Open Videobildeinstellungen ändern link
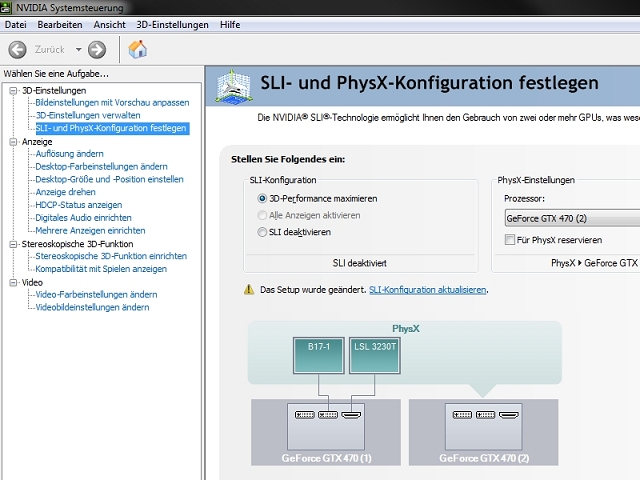This screenshot has width=640, height=480. [92, 307]
